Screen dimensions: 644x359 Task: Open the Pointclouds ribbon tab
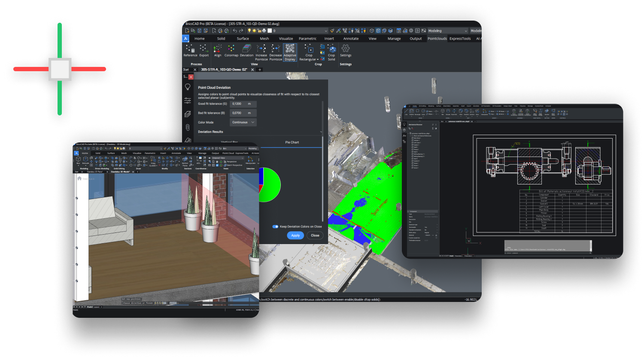437,39
